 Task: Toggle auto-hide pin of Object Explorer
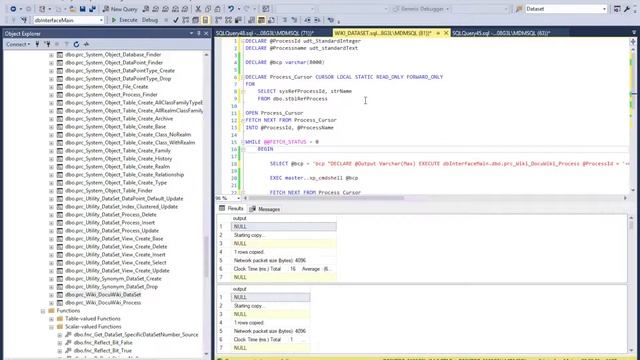click(x=199, y=33)
